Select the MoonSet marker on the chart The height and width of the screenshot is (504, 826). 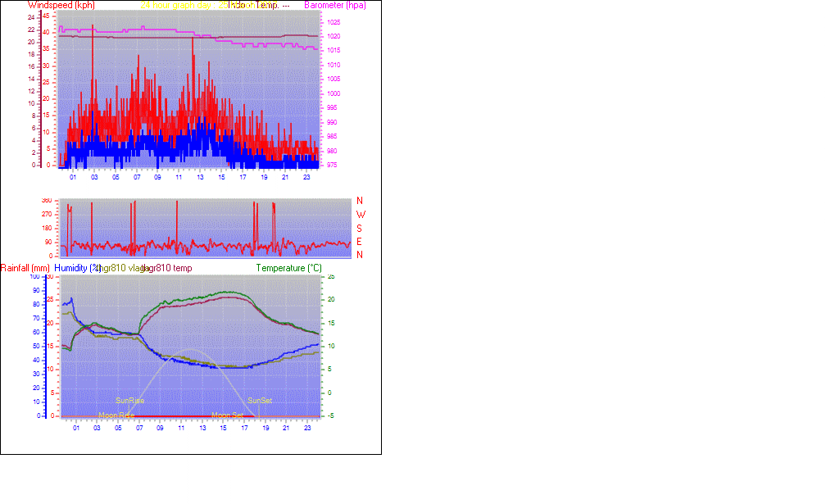[227, 415]
